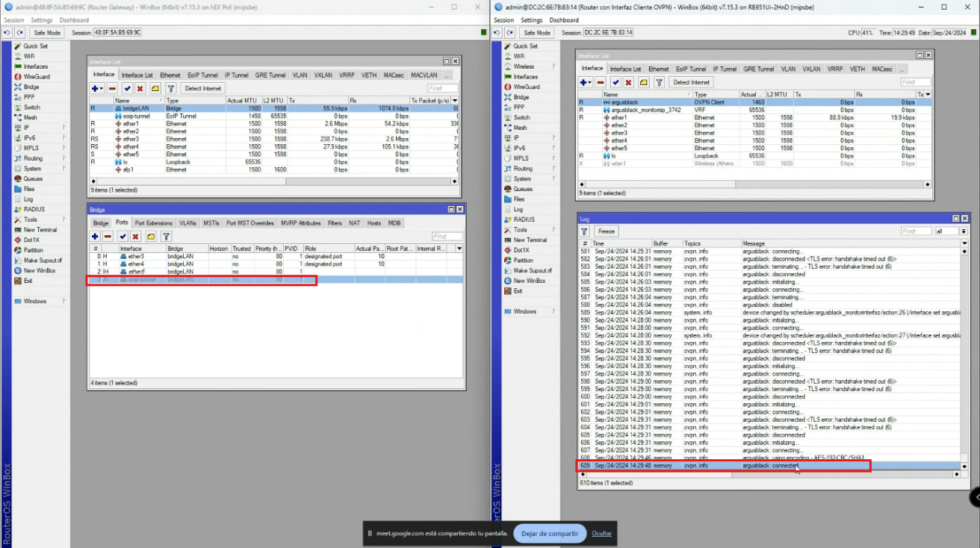Select bridgeLAN row in left Interface List

273,108
